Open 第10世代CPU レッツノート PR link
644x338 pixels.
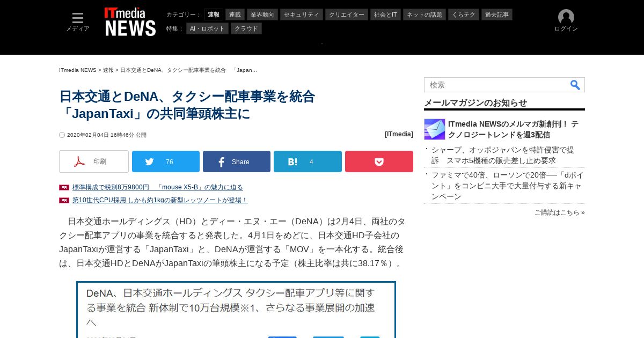tap(160, 200)
